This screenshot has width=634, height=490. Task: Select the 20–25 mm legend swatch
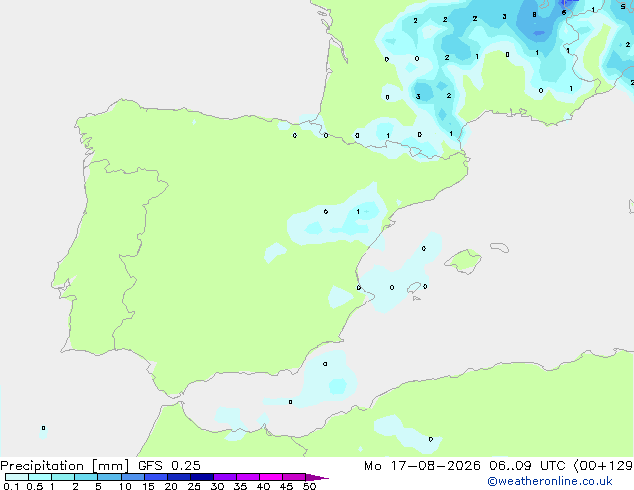[179, 477]
